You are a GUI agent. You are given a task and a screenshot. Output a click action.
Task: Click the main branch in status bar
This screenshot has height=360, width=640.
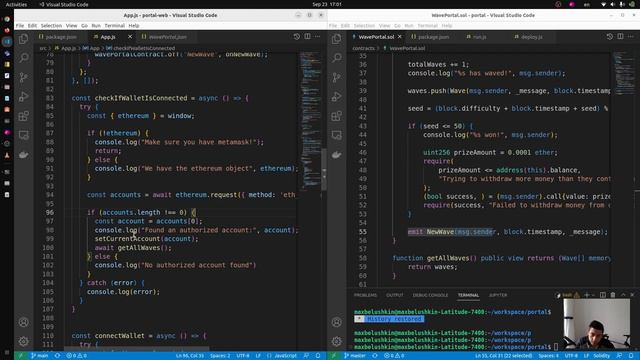point(40,356)
